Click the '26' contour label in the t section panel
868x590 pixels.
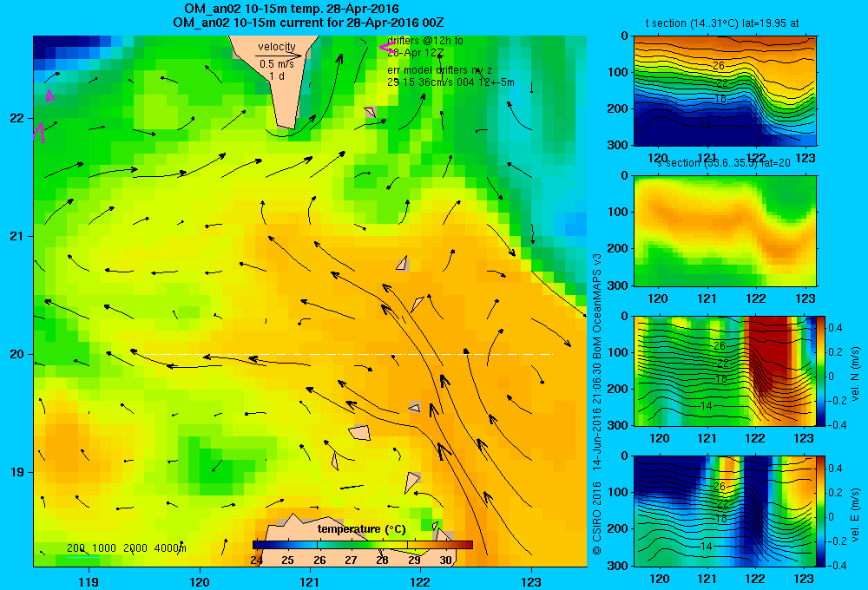[x=719, y=66]
